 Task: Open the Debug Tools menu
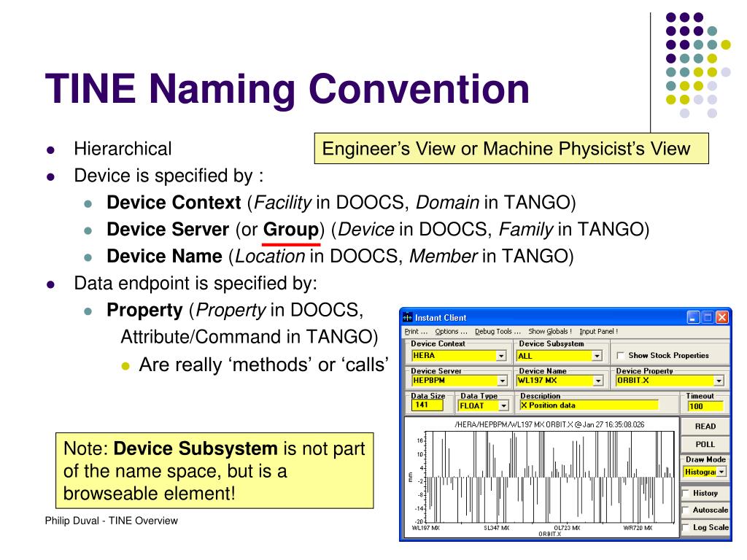498,332
